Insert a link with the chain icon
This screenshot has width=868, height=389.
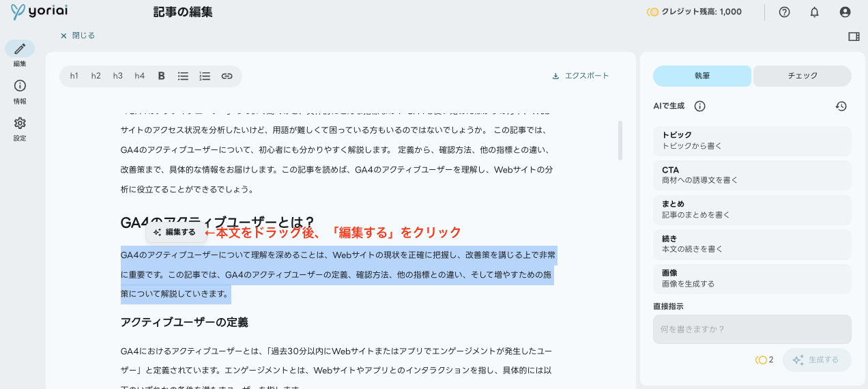click(227, 76)
